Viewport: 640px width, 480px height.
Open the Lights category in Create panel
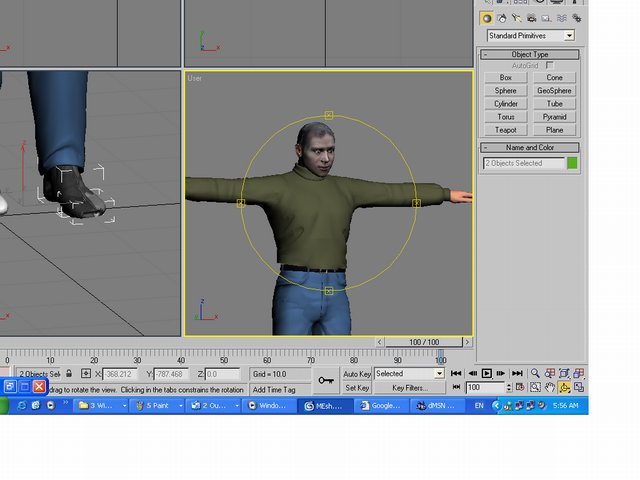point(517,18)
